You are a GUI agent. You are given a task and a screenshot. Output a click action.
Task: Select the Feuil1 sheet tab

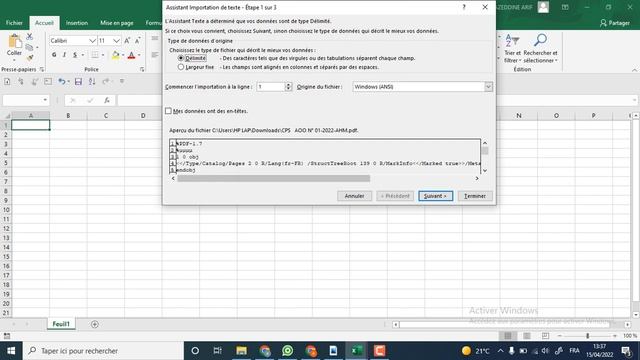coord(61,324)
